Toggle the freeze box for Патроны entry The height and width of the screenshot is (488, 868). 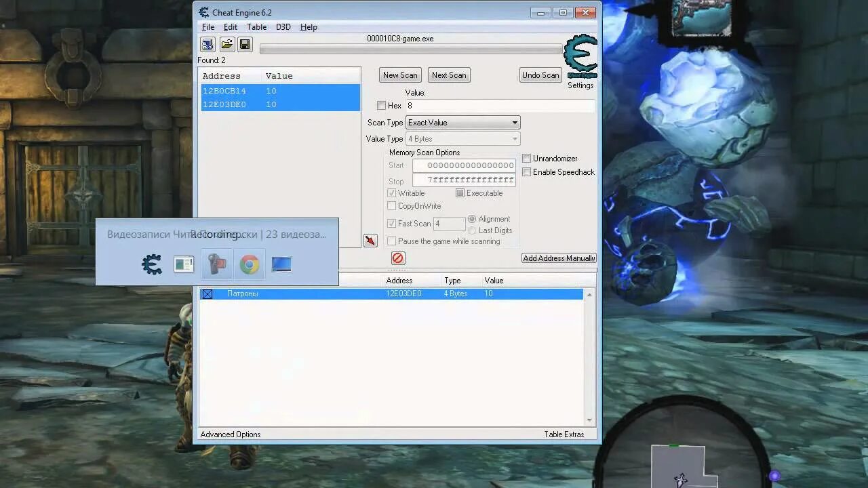(208, 294)
